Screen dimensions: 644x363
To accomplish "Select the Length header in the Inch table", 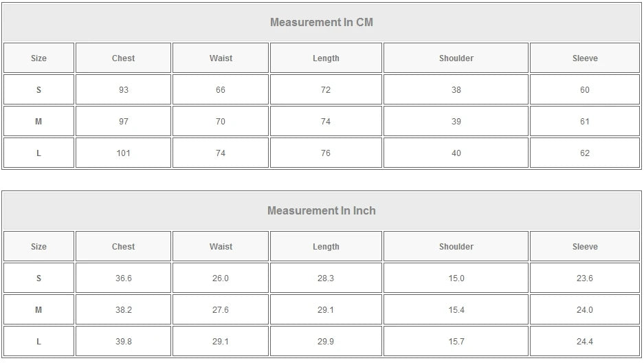I will (x=326, y=247).
